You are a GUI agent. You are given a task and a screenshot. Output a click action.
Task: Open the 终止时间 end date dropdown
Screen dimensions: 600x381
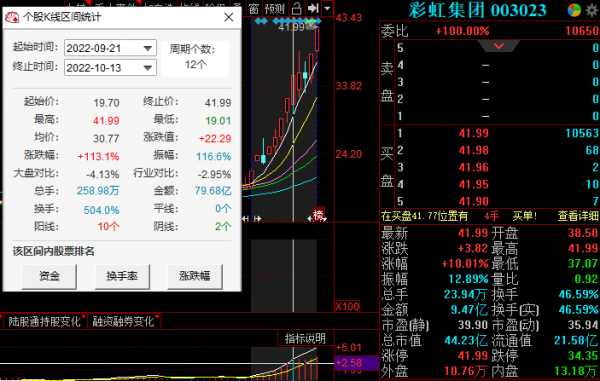(x=148, y=68)
